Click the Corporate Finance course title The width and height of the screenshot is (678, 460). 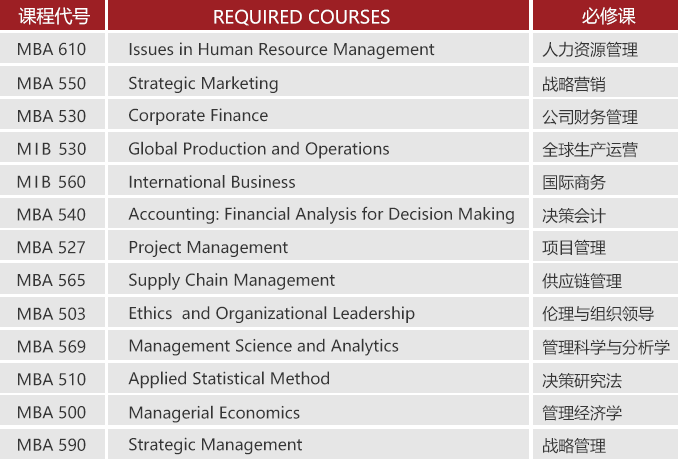tap(198, 116)
